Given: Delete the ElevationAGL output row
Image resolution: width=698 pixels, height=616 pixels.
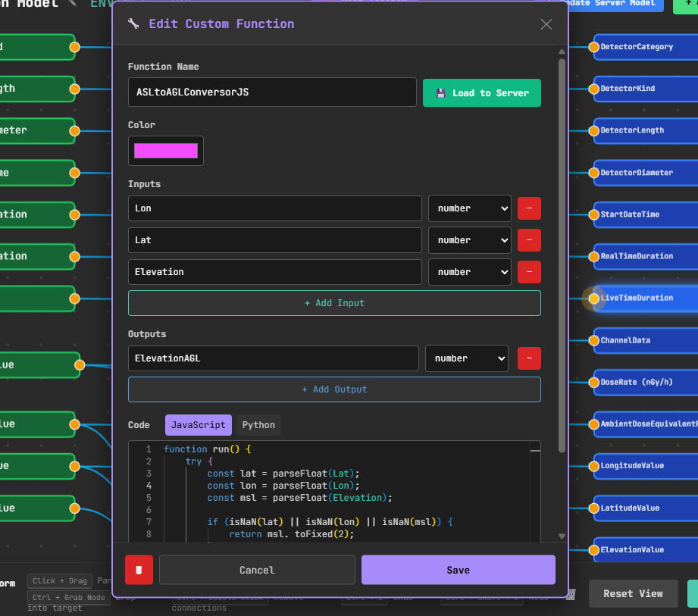Looking at the screenshot, I should tap(529, 358).
